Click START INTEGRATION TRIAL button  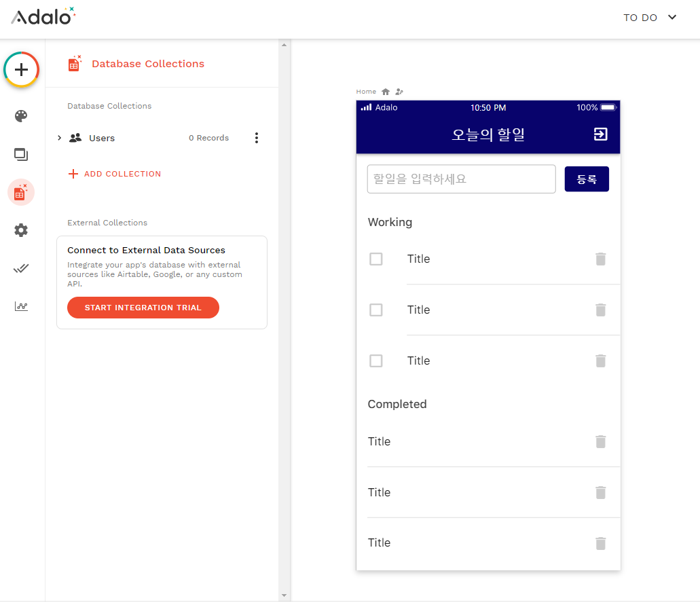coord(143,308)
